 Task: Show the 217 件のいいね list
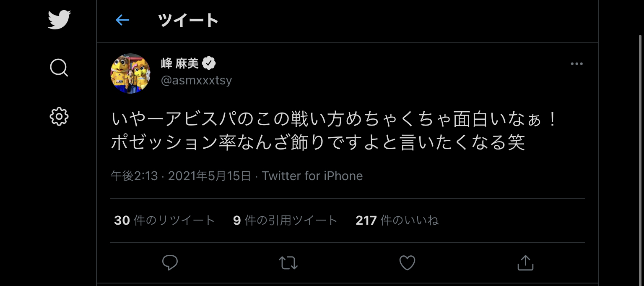click(x=397, y=220)
